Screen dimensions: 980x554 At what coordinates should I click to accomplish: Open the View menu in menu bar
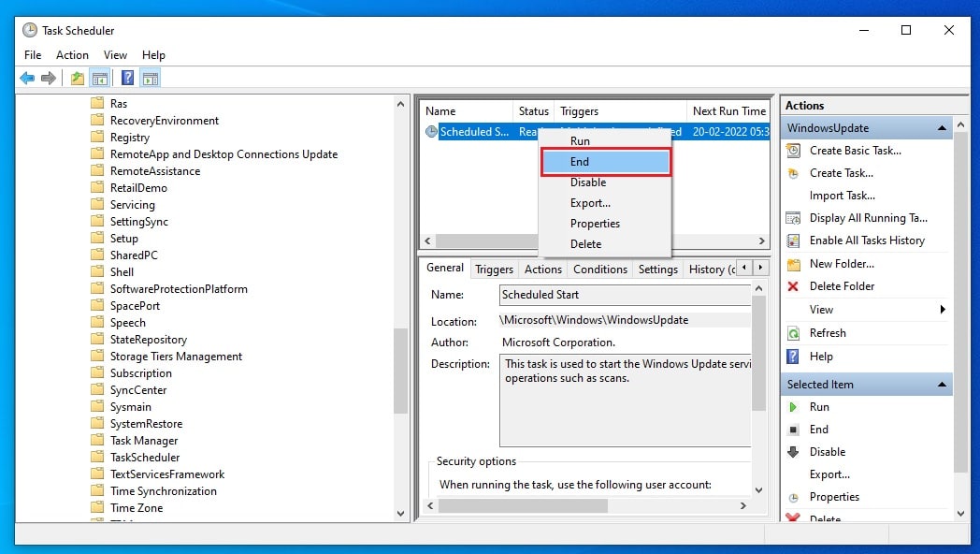115,55
